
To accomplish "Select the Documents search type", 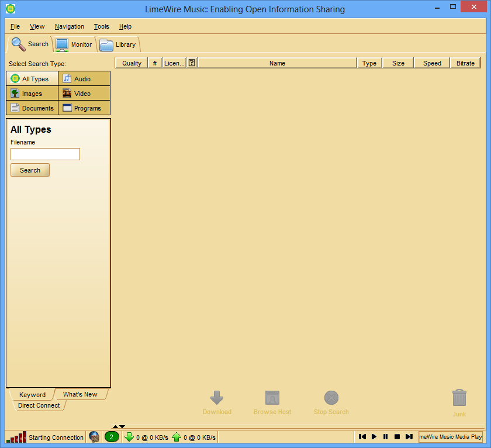I will click(x=32, y=108).
